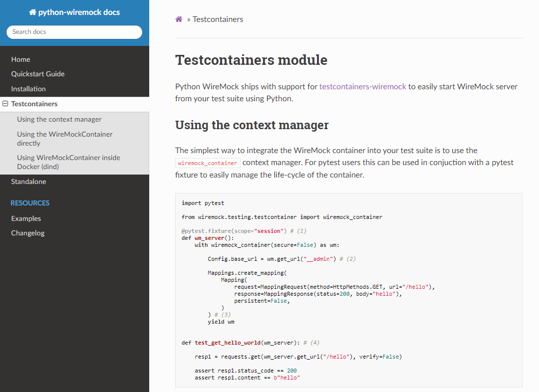Click the 'assert resp1.status_code == 200' line

[246, 371]
